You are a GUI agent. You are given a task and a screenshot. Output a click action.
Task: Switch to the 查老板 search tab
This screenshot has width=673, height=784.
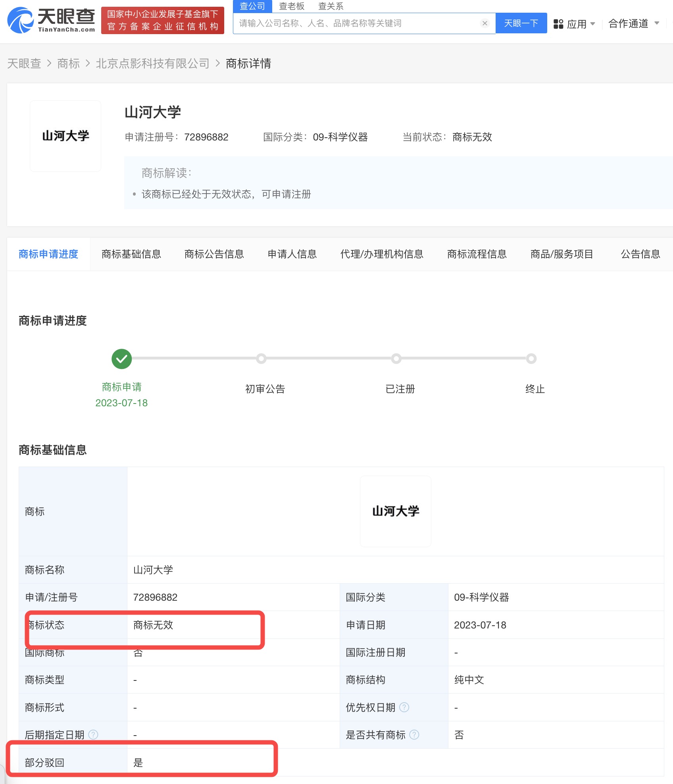tap(292, 6)
